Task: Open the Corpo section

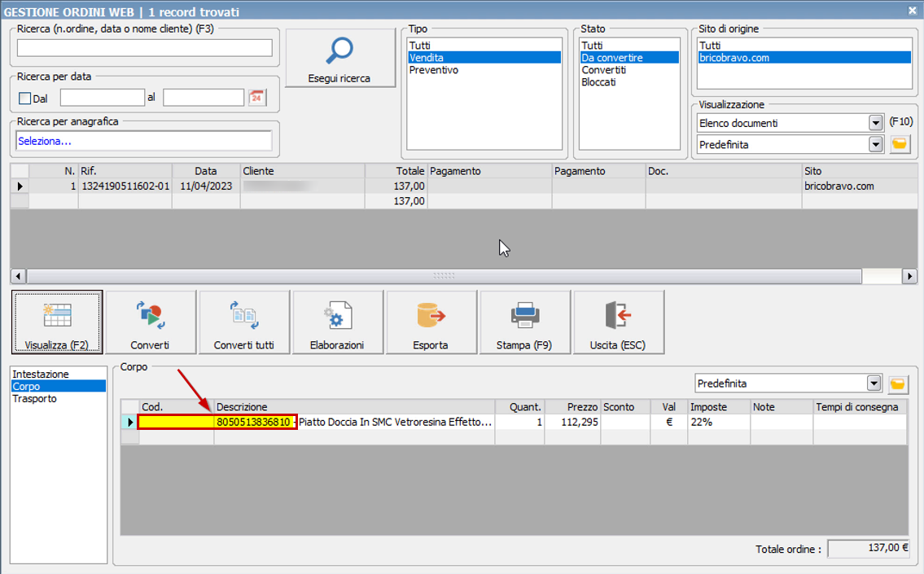Action: point(59,386)
